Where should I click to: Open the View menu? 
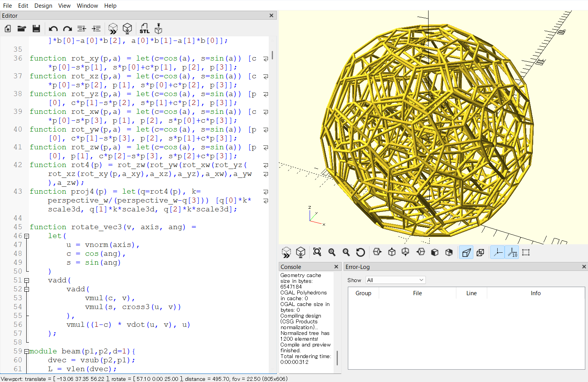pyautogui.click(x=64, y=5)
